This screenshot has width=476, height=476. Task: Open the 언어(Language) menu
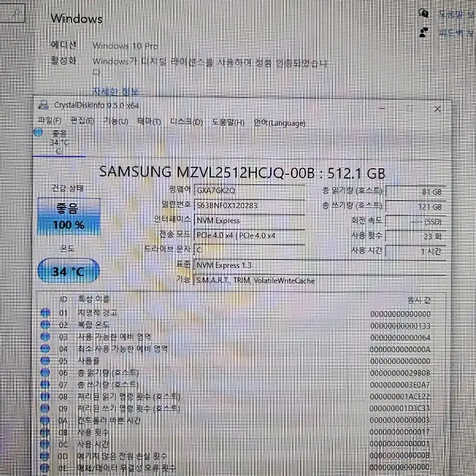[x=280, y=123]
